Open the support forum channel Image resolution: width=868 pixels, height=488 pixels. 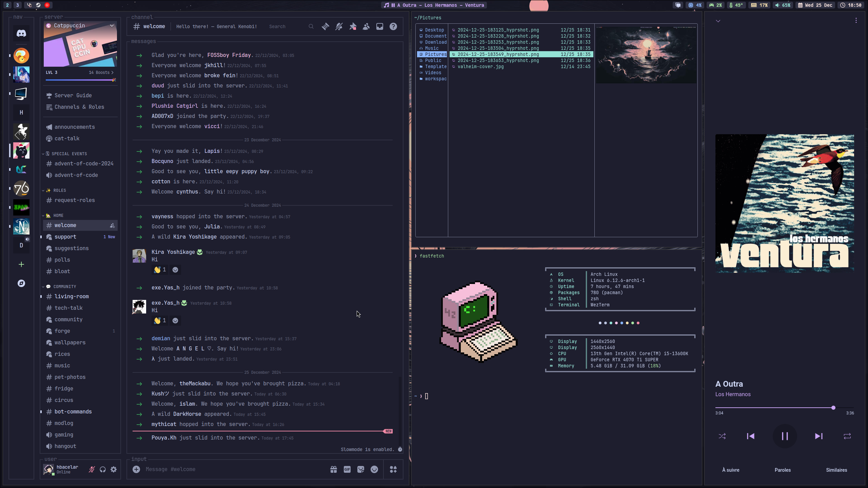[80, 237]
